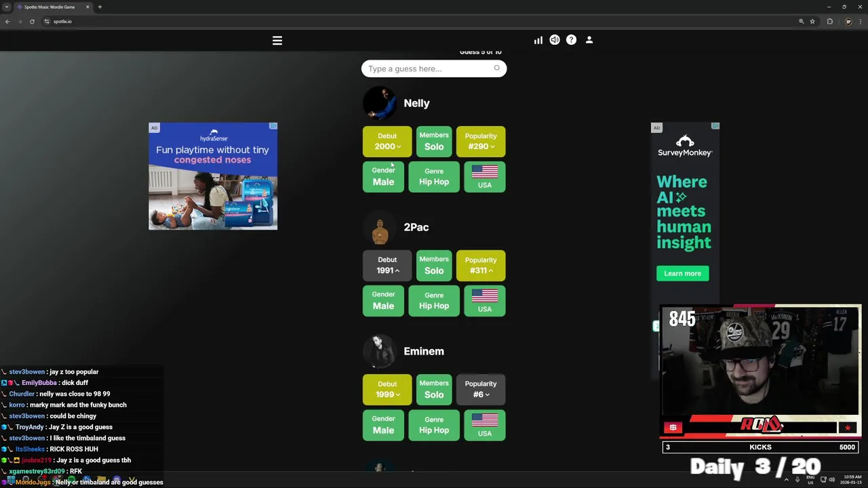Click Nelly's USA flag tile

click(x=485, y=177)
